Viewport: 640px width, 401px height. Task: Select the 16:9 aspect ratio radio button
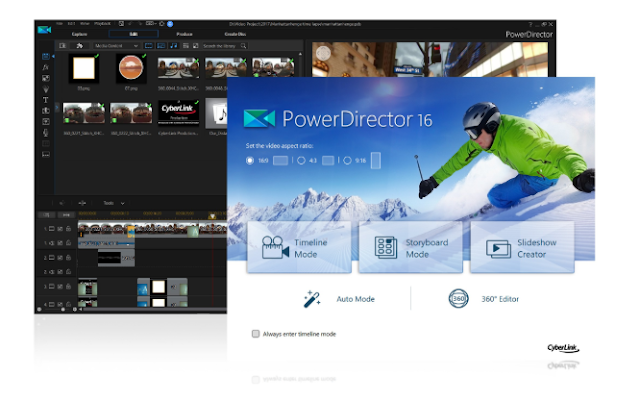(250, 160)
